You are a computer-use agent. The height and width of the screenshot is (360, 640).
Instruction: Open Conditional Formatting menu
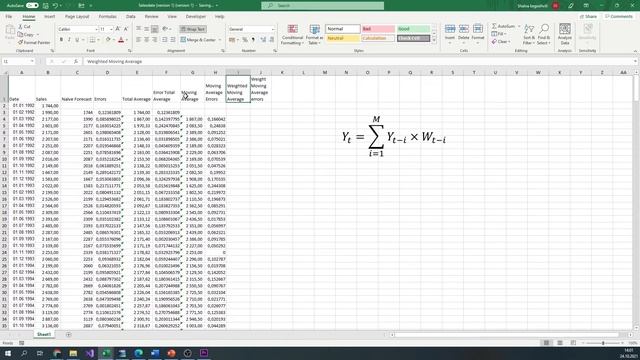click(x=292, y=34)
